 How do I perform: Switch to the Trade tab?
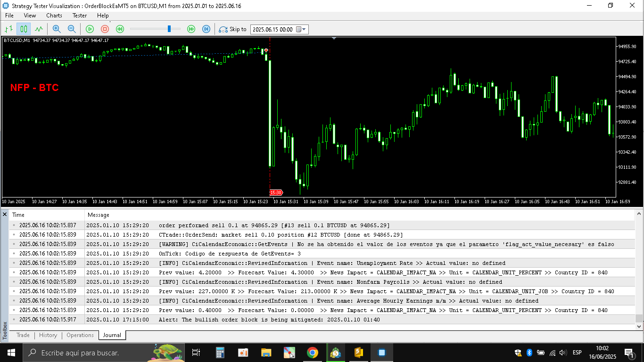[23, 335]
